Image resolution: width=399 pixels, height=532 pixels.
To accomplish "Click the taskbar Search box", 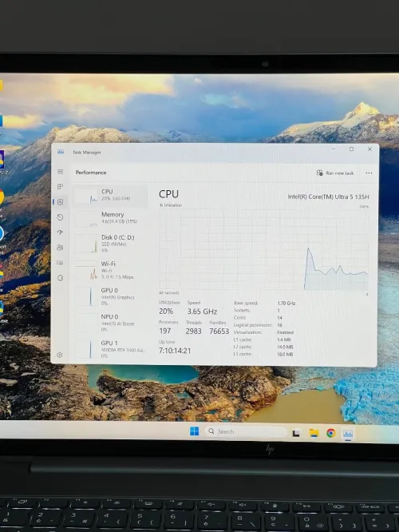I will tap(246, 431).
